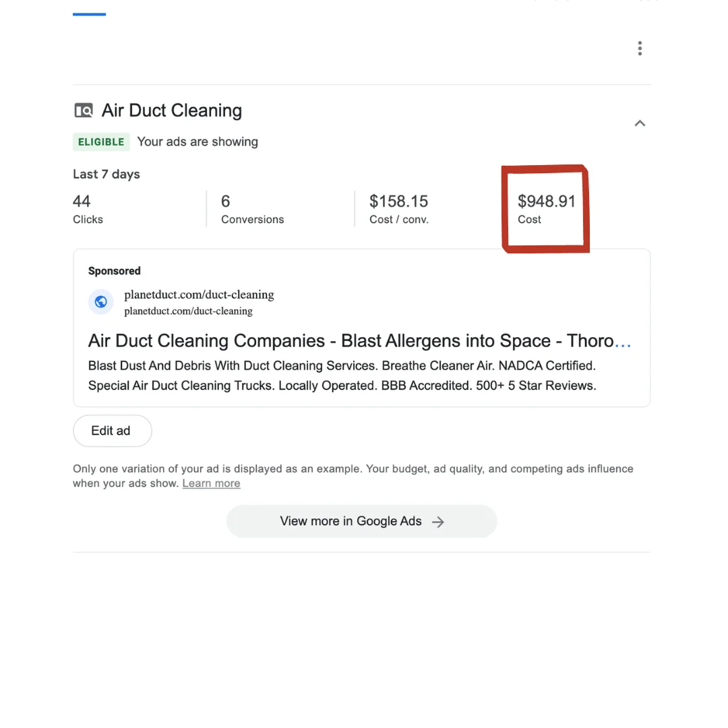Image resolution: width=728 pixels, height=728 pixels.
Task: Select the Air Duct Cleaning campaign title
Action: pos(171,111)
